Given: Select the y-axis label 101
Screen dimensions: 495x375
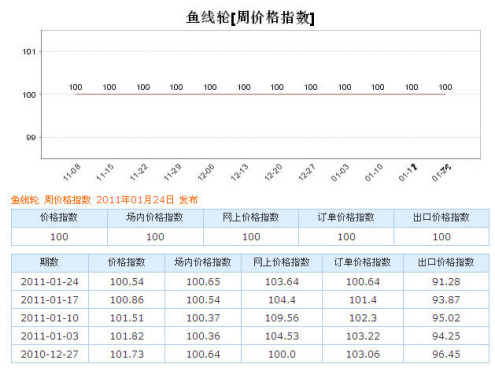Looking at the screenshot, I should click(29, 52).
